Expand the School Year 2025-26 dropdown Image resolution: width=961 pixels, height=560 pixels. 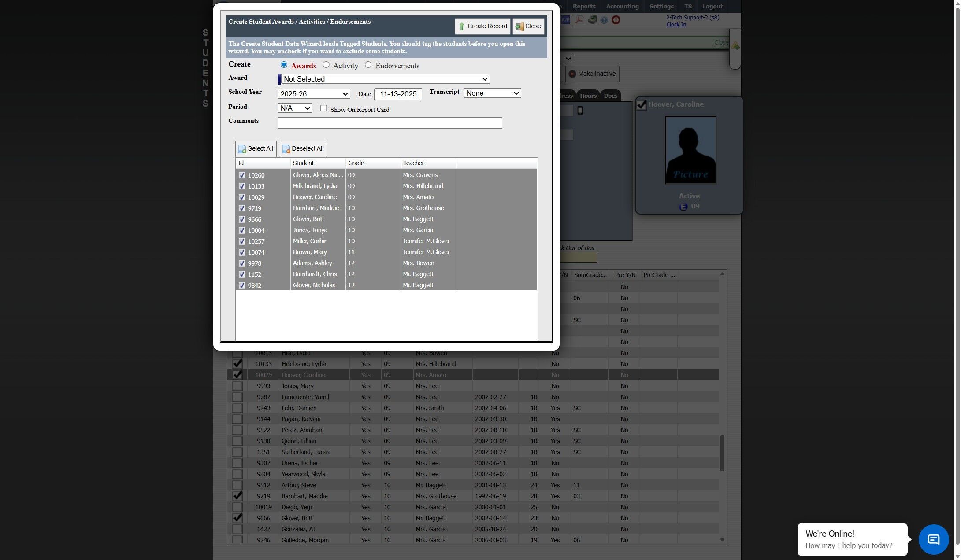point(314,94)
